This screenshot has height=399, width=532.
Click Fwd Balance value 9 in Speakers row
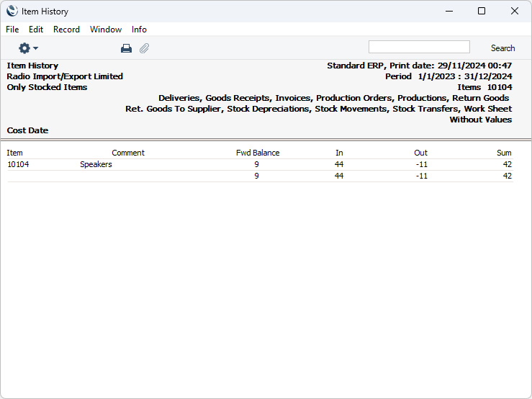pyautogui.click(x=256, y=164)
